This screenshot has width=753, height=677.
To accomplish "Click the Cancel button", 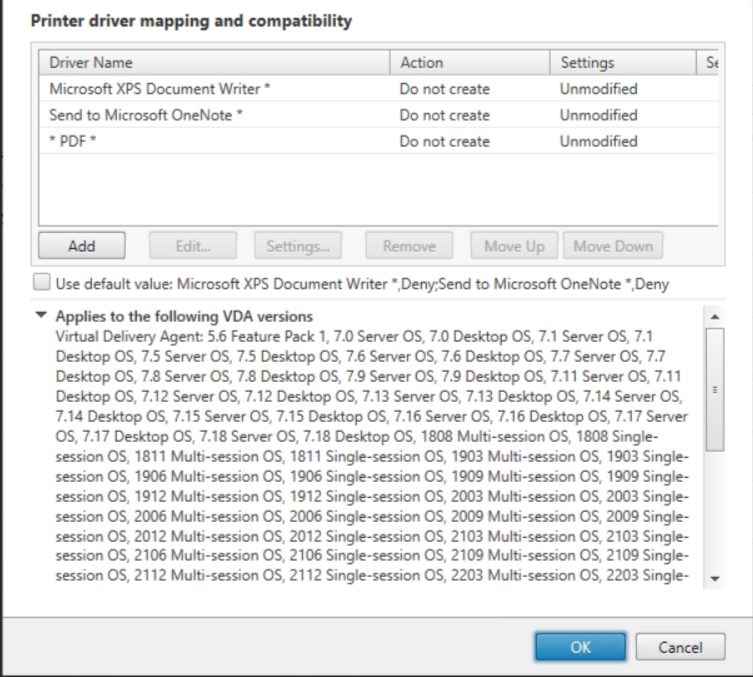I will 680,647.
